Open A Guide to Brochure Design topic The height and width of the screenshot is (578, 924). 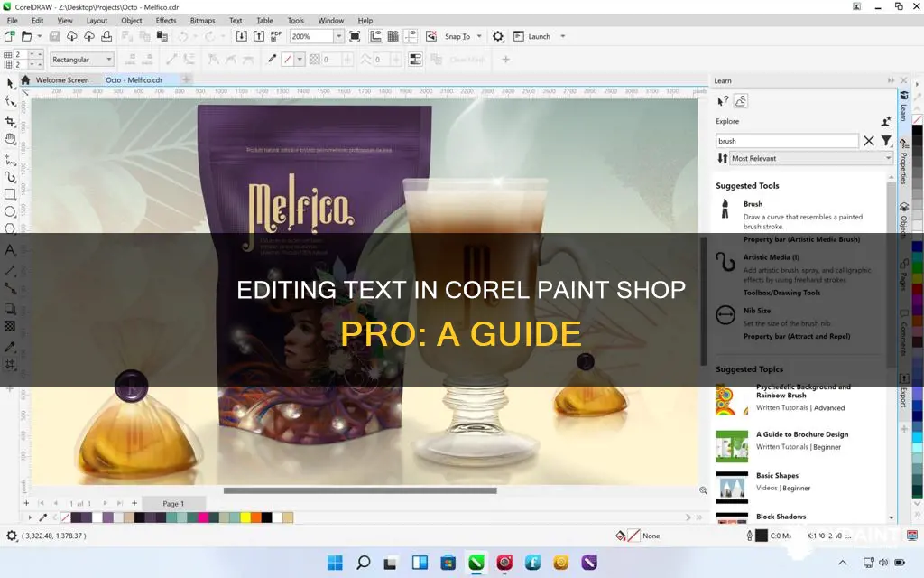[x=802, y=434]
